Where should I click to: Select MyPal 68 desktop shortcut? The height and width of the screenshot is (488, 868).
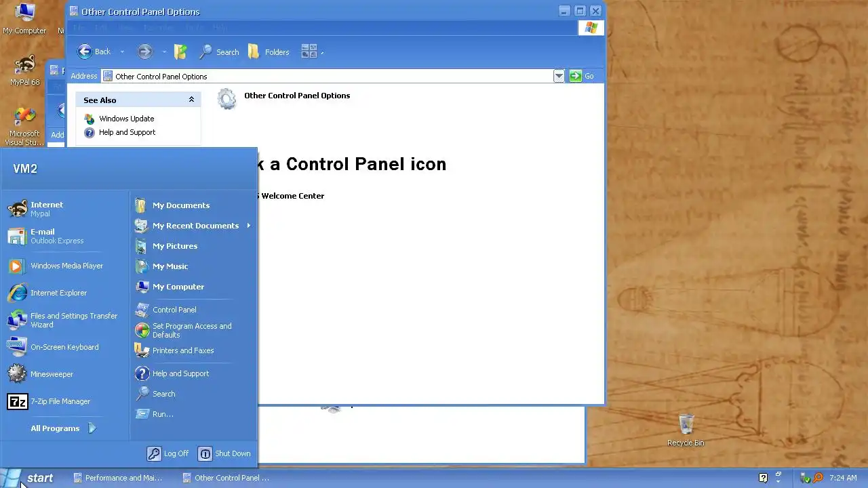click(24, 70)
